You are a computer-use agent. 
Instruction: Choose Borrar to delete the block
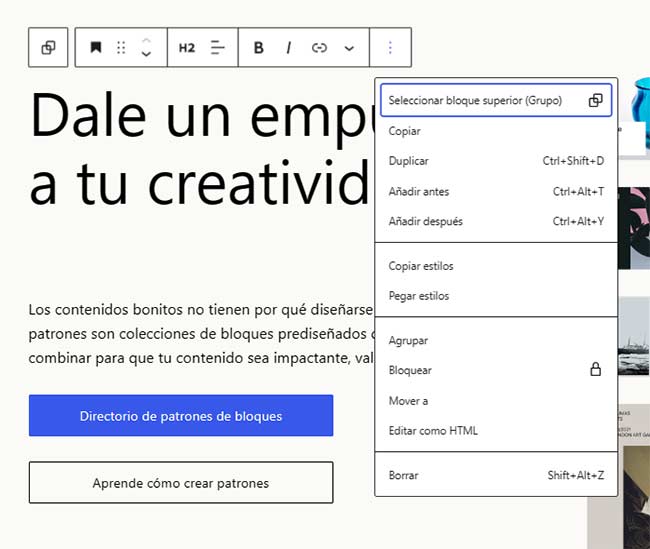pyautogui.click(x=496, y=475)
